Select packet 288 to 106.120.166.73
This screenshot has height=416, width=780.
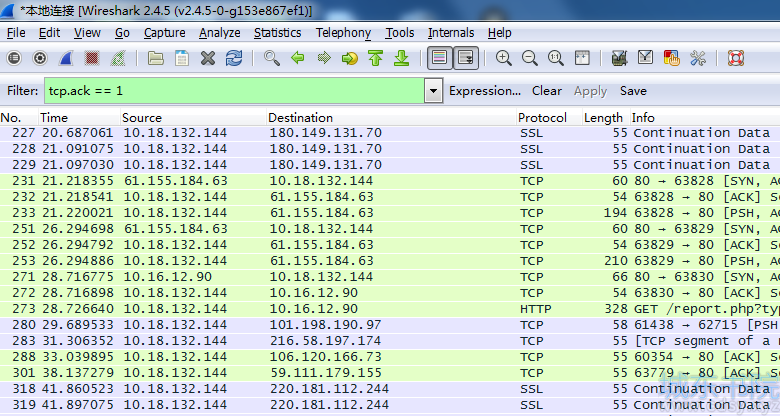[x=390, y=357]
